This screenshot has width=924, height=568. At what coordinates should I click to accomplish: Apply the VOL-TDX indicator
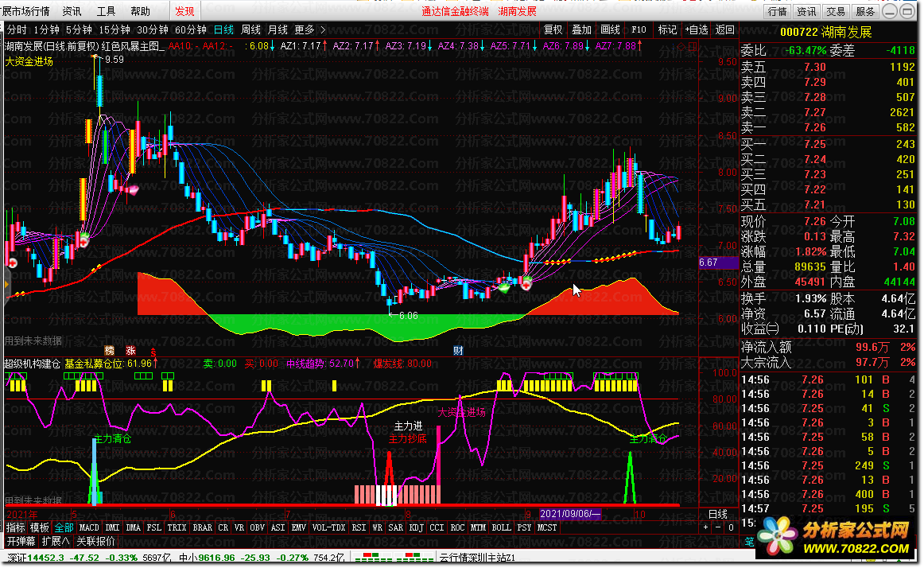coord(329,527)
